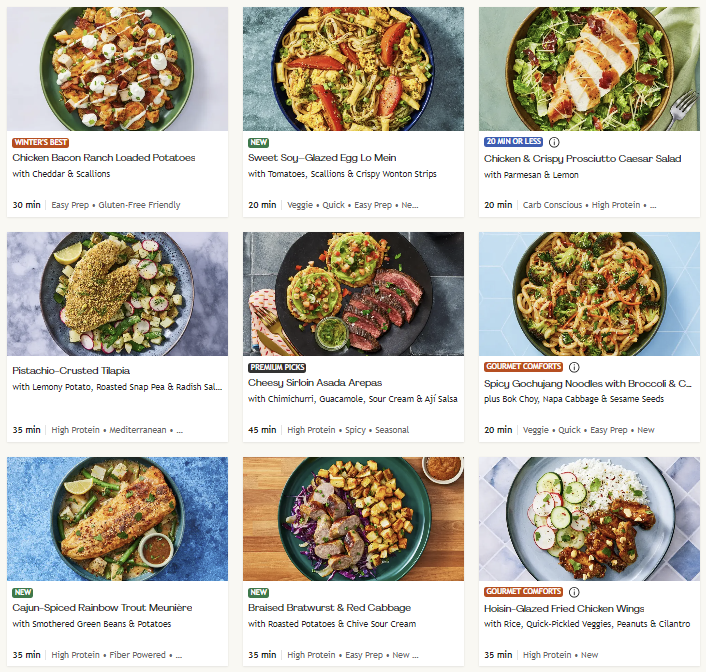Click NEW badge on Cajun-Spiced Rainbow Trout
This screenshot has width=706, height=672.
tap(23, 592)
